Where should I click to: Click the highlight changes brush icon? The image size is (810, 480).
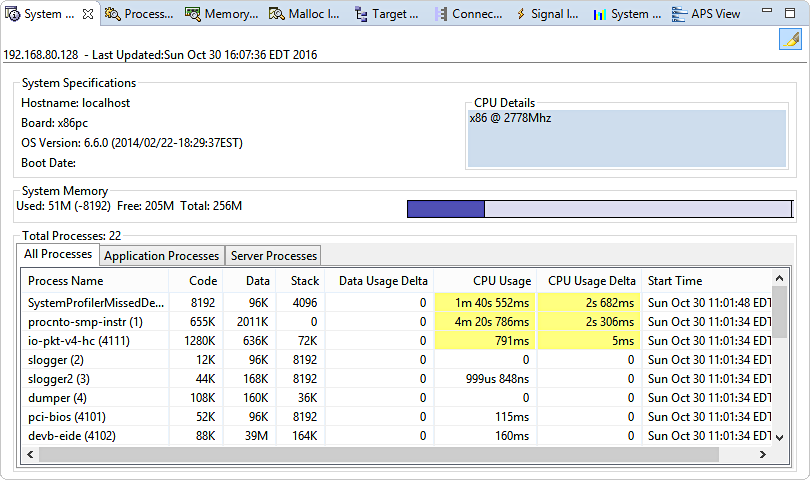[x=791, y=39]
